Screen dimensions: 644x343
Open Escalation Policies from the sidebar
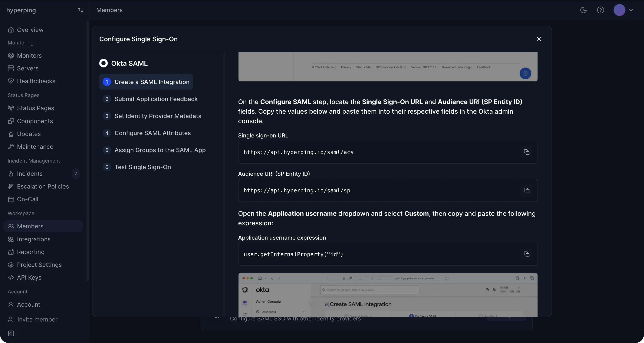click(x=43, y=186)
